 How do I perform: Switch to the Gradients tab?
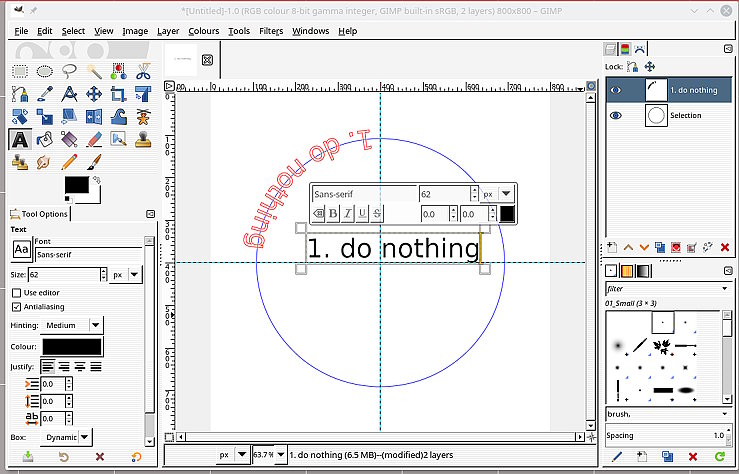[x=643, y=271]
